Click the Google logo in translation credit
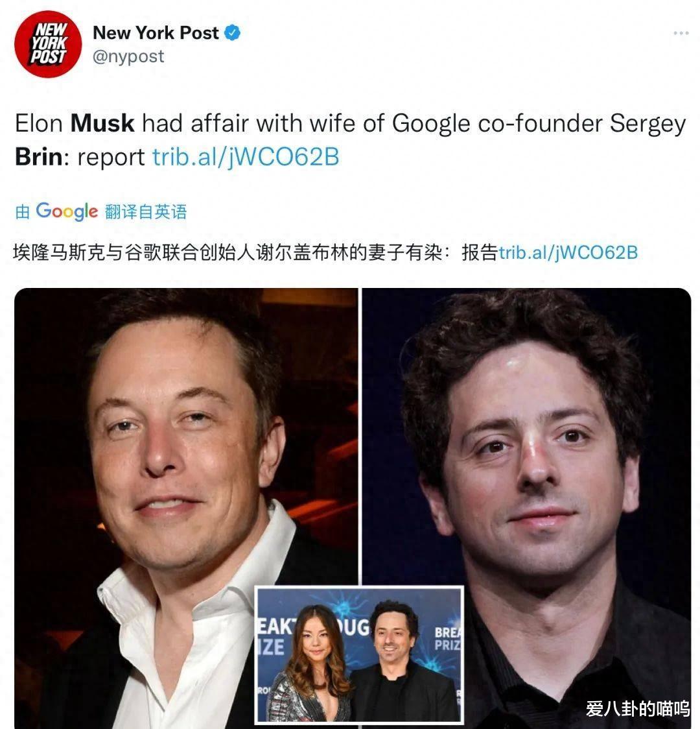Viewport: 700px width, 729px height. 67,211
